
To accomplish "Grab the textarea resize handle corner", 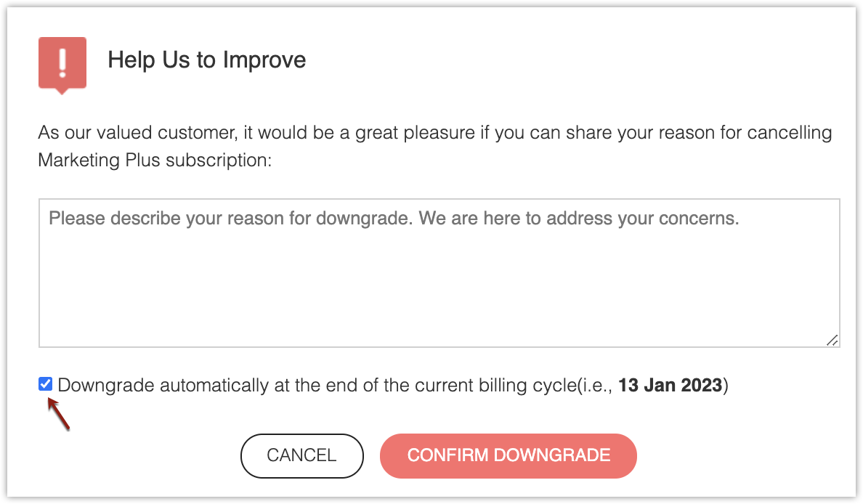I will (x=832, y=340).
